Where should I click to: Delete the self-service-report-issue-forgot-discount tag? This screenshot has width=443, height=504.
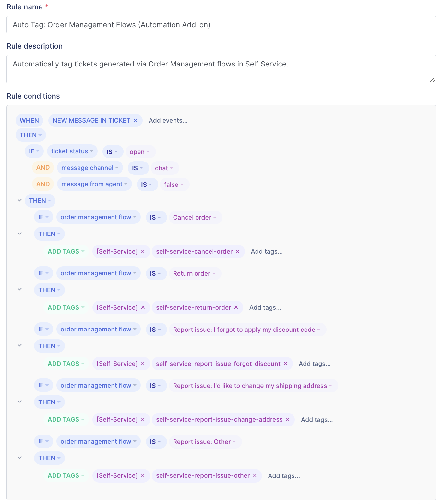pos(286,364)
